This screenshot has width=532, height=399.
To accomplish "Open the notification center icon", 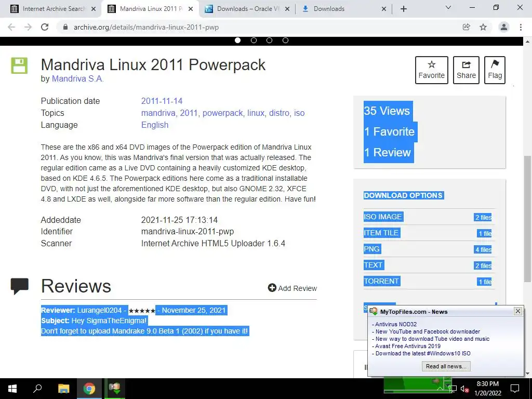I will 515,389.
